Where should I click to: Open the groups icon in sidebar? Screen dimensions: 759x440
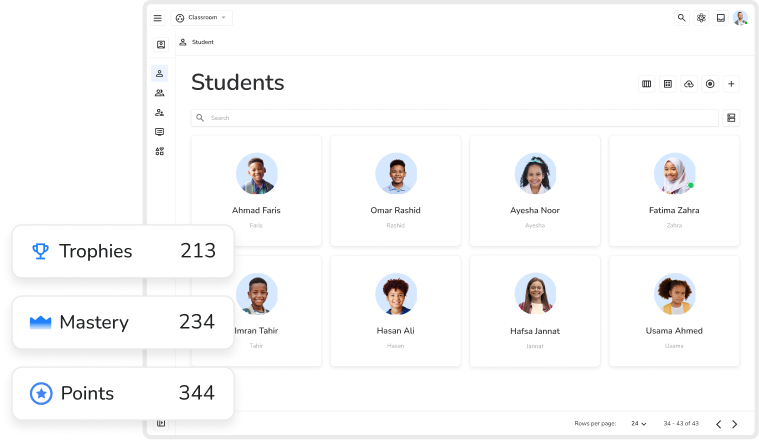(x=159, y=93)
